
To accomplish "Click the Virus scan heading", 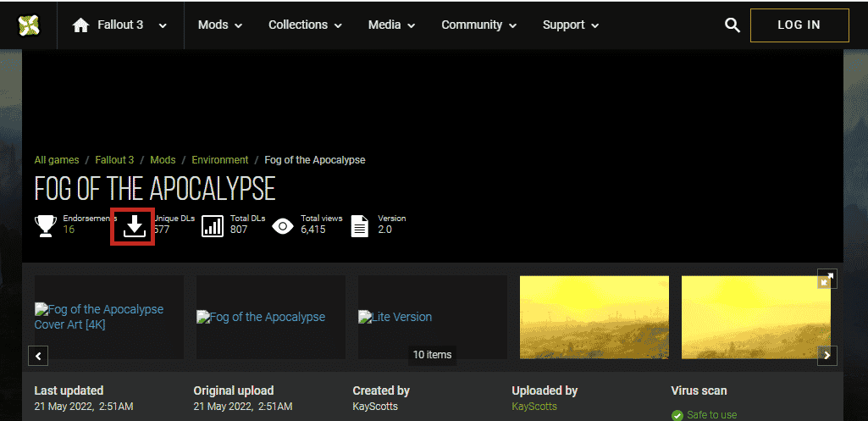I will (699, 391).
